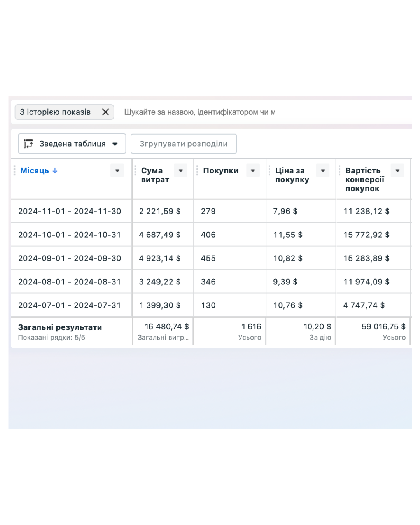Grab the drag handle of 'Місяць' column
Image resolution: width=420 pixels, height=525 pixels.
pyautogui.click(x=14, y=171)
